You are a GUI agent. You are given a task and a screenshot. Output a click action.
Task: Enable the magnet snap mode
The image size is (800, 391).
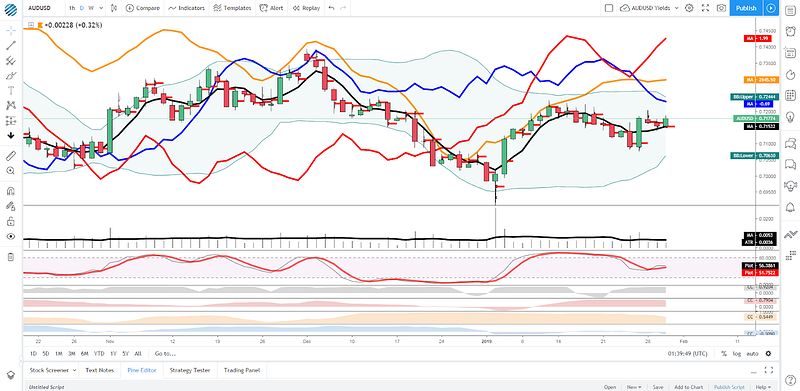click(x=11, y=191)
